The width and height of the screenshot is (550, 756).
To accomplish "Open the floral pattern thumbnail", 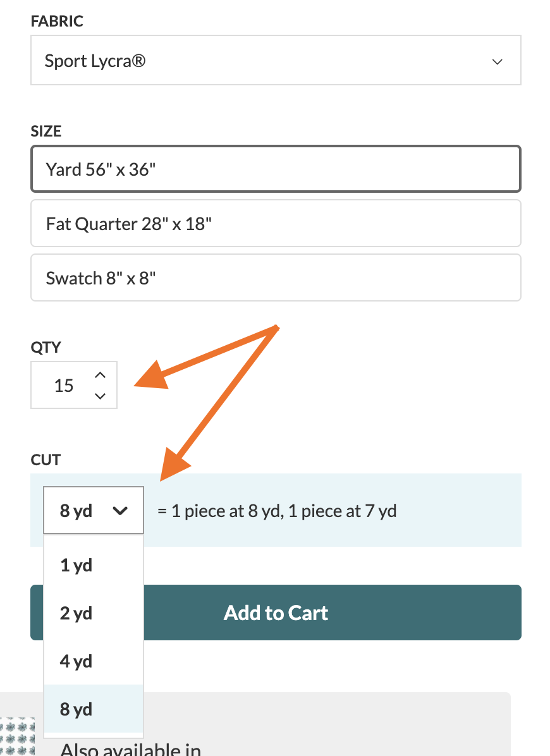I will pos(17,736).
